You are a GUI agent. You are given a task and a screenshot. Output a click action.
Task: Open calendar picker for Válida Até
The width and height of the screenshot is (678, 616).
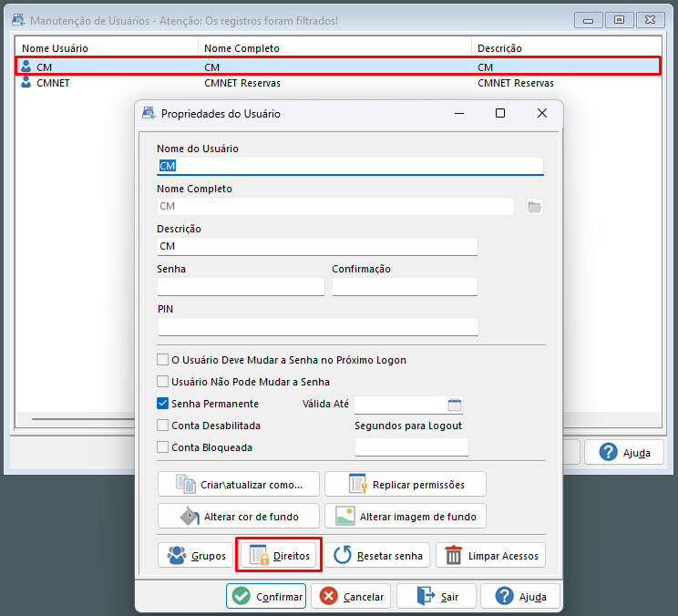click(455, 405)
